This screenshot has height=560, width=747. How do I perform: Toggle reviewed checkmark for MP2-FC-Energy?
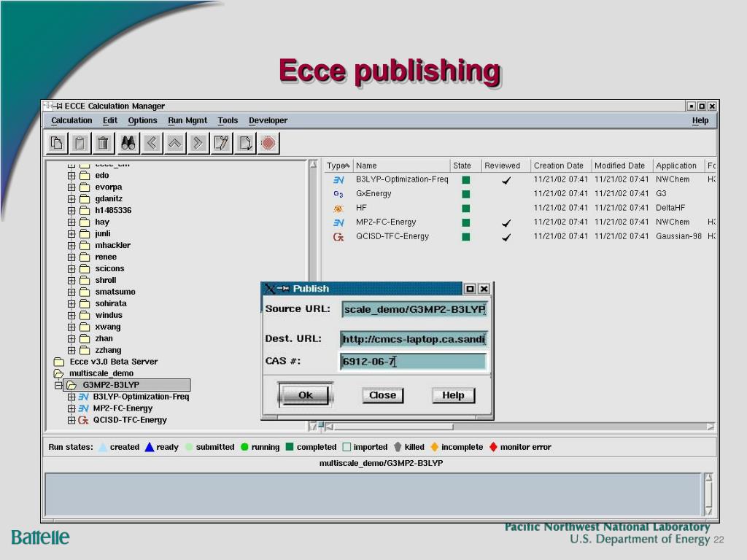point(506,222)
